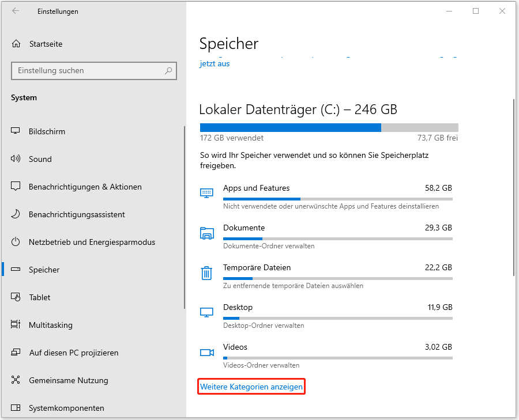The image size is (519, 420).
Task: Click the Temporäre Dateien usage bar
Action: click(x=337, y=278)
